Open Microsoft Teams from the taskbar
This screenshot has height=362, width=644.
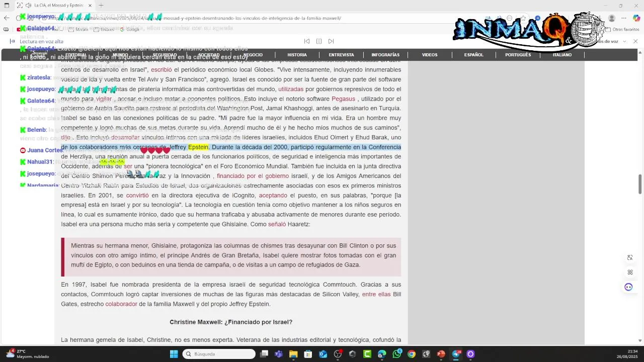point(279,354)
